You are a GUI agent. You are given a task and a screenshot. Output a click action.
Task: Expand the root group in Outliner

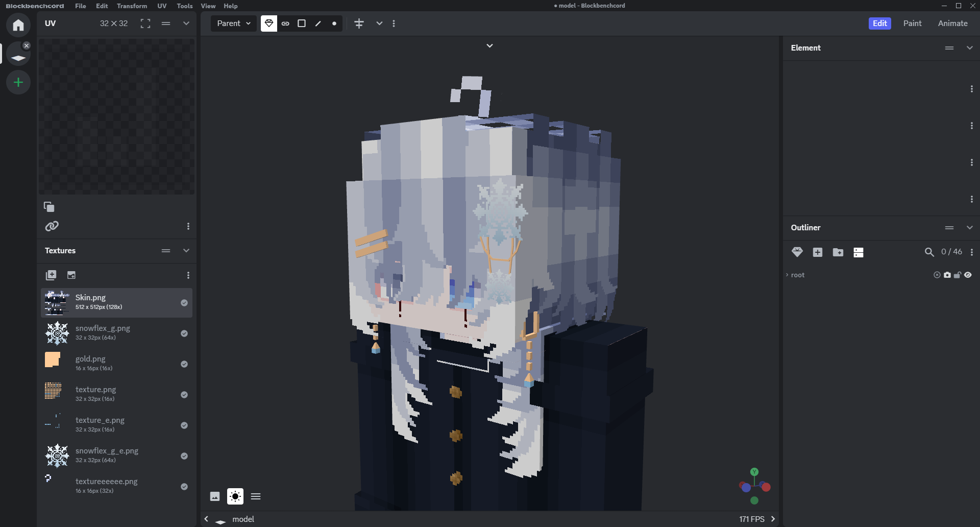(787, 275)
